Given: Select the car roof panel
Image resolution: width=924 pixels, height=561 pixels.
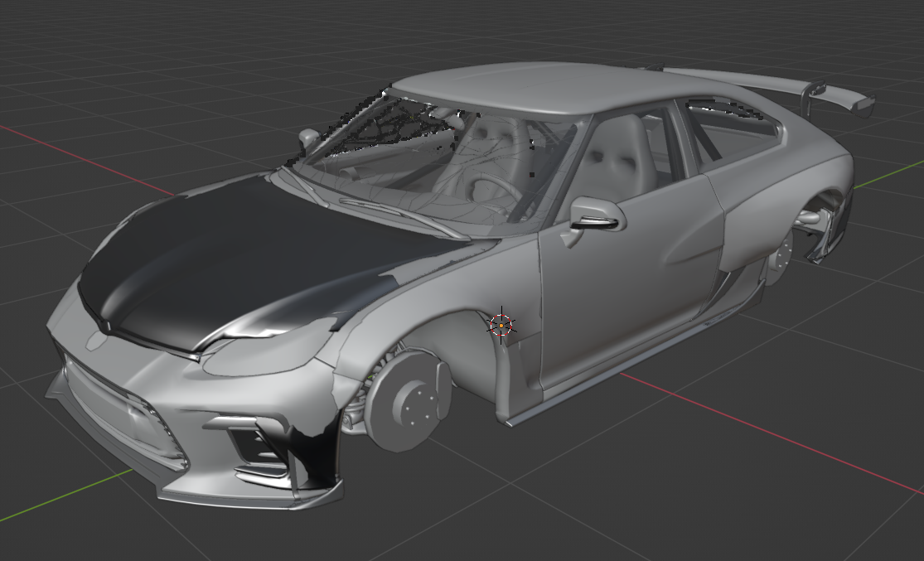Looking at the screenshot, I should coord(530,87).
